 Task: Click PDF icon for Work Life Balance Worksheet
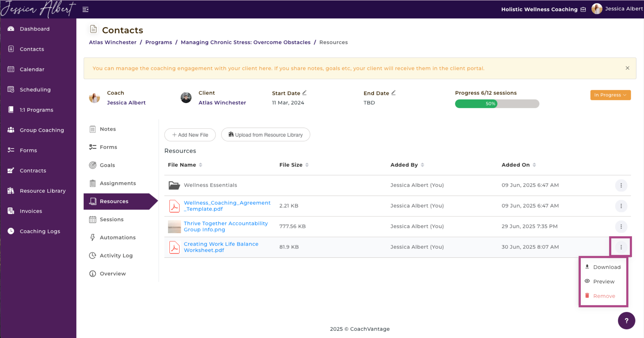(x=174, y=247)
